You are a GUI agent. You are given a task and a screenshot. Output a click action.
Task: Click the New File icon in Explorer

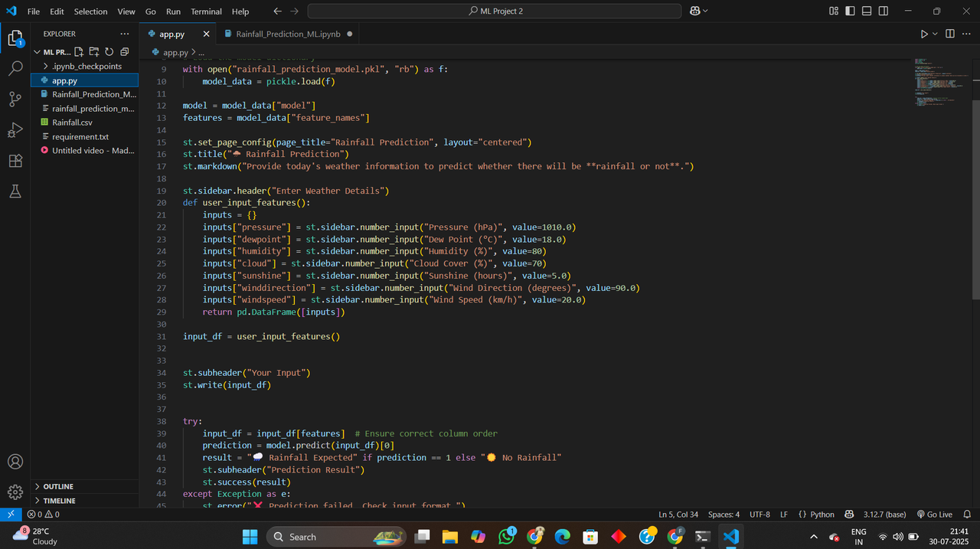tap(79, 52)
